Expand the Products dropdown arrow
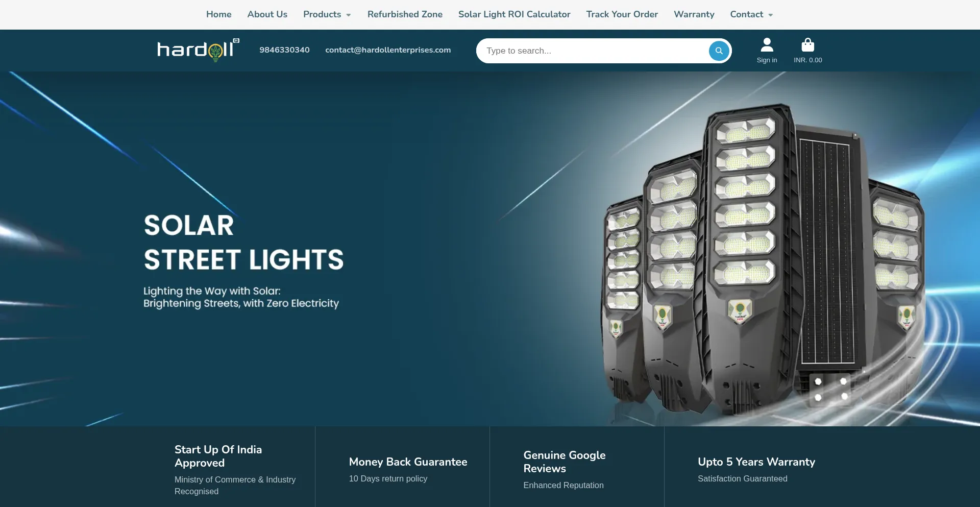The width and height of the screenshot is (980, 507). click(x=349, y=15)
